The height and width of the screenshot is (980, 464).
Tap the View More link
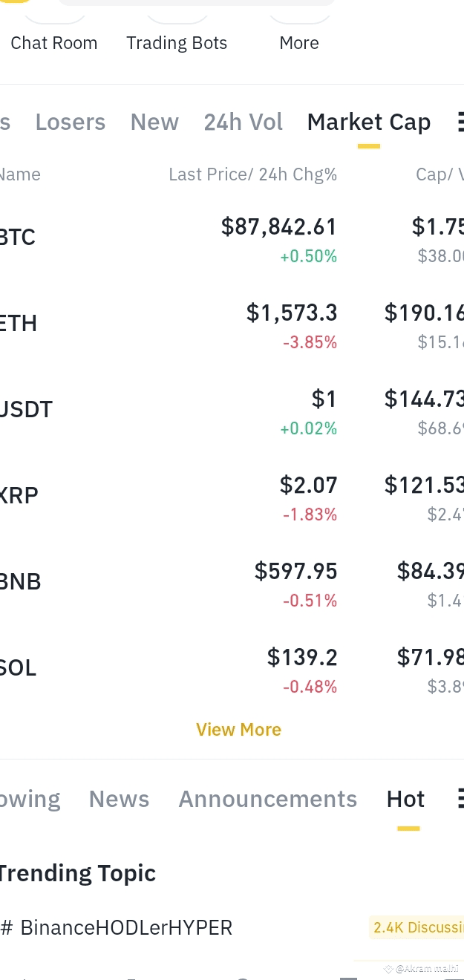(238, 730)
